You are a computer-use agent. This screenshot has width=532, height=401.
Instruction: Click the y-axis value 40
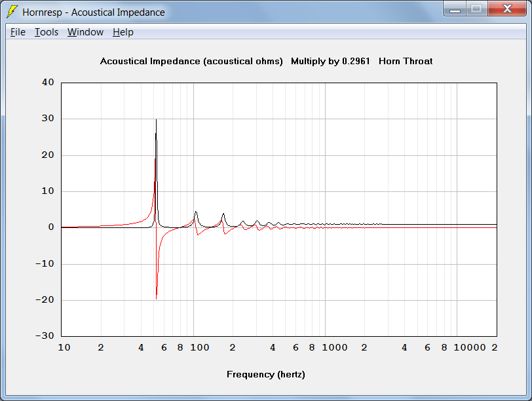point(48,82)
